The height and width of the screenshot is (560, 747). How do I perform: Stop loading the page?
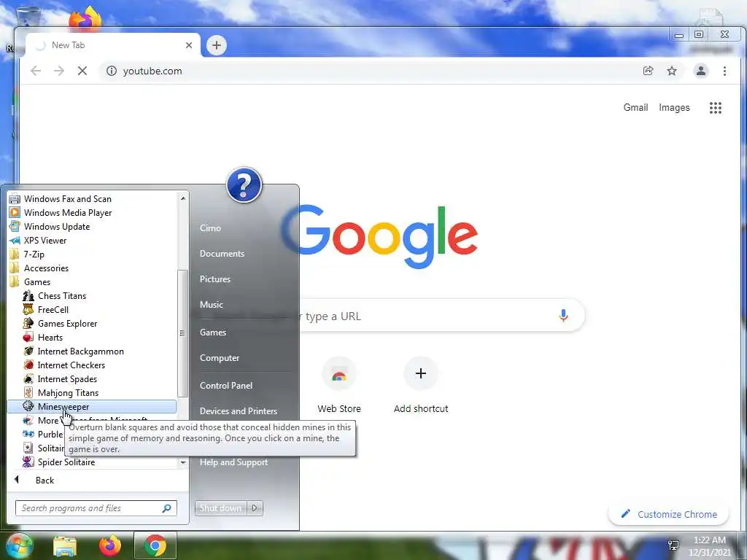point(82,71)
